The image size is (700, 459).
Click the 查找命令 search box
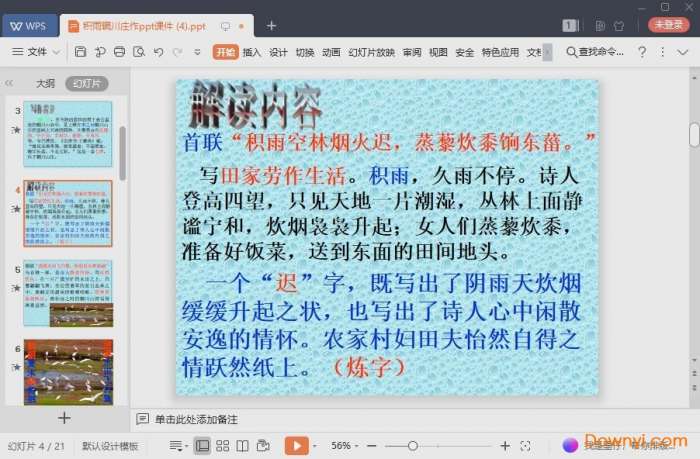coord(595,52)
